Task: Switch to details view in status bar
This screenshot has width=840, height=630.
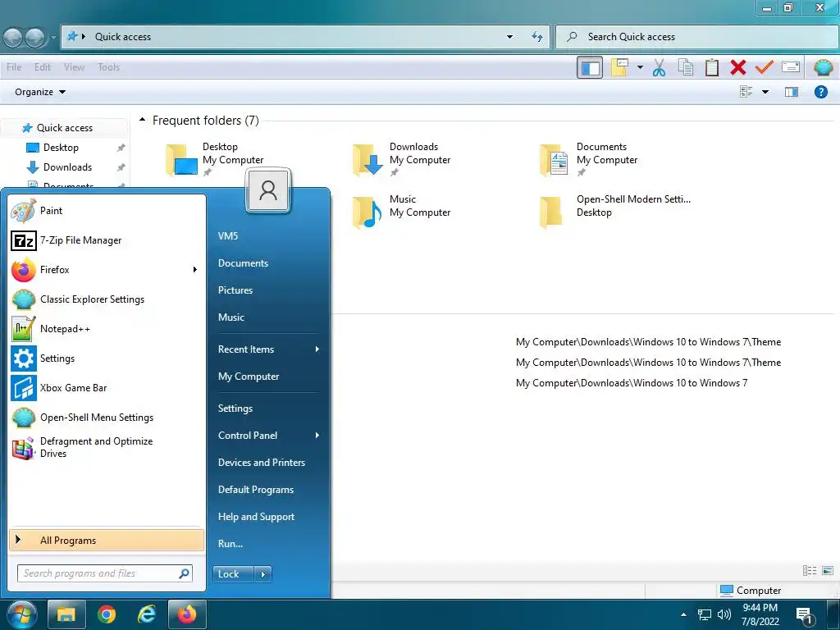Action: point(810,571)
